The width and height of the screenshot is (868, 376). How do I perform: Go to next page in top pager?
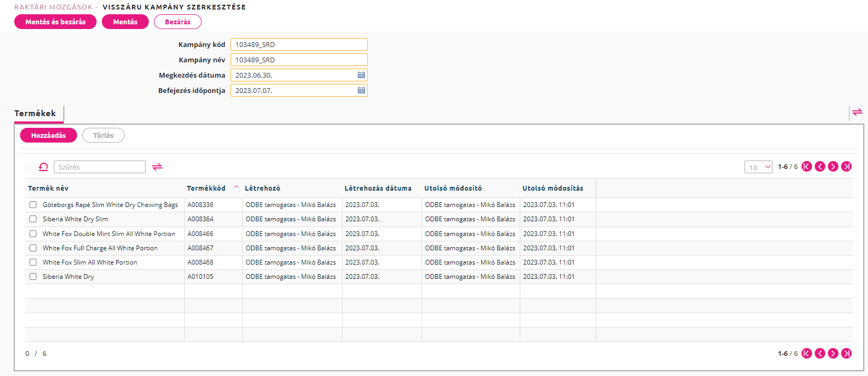click(x=833, y=167)
